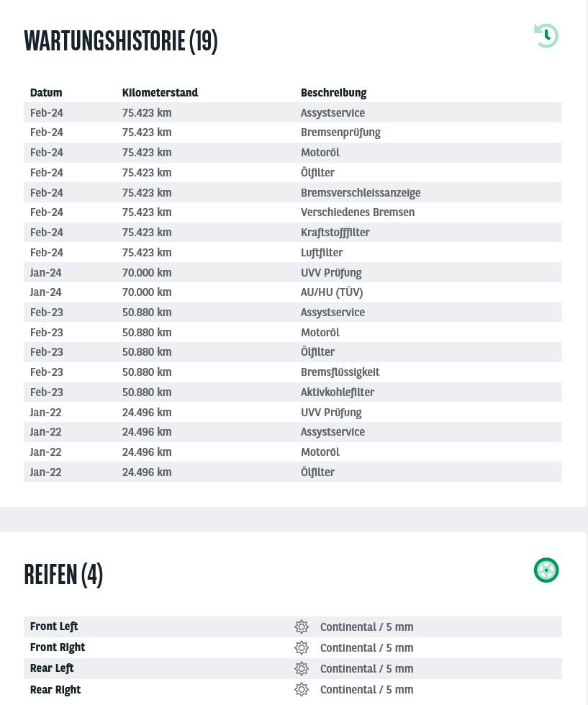Select the Verschiedenes Bremsen row
The height and width of the screenshot is (705, 588).
click(x=293, y=212)
